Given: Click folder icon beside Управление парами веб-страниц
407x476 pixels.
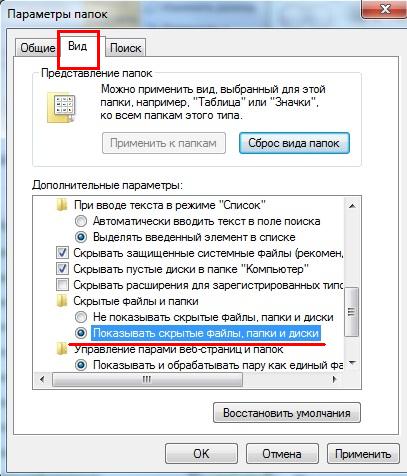Looking at the screenshot, I should pos(62,349).
